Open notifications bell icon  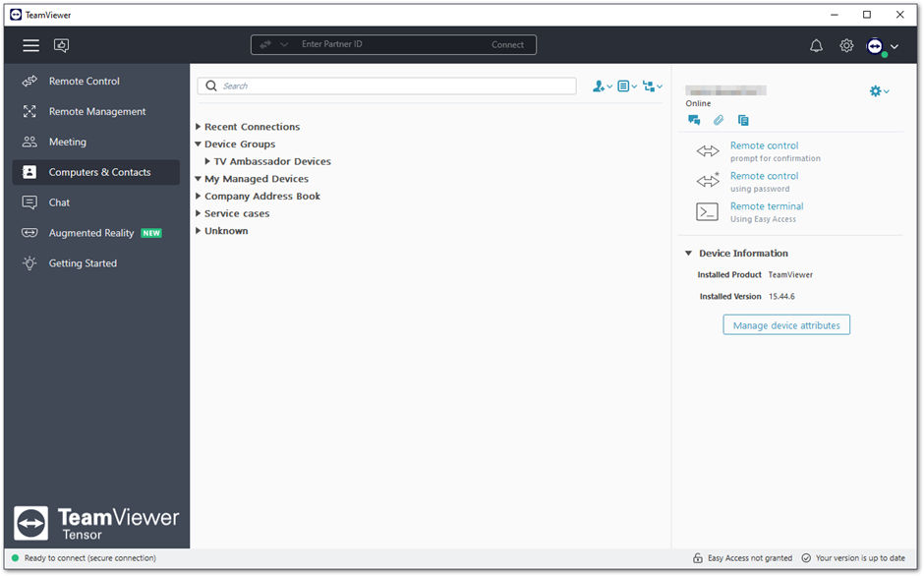pyautogui.click(x=816, y=45)
